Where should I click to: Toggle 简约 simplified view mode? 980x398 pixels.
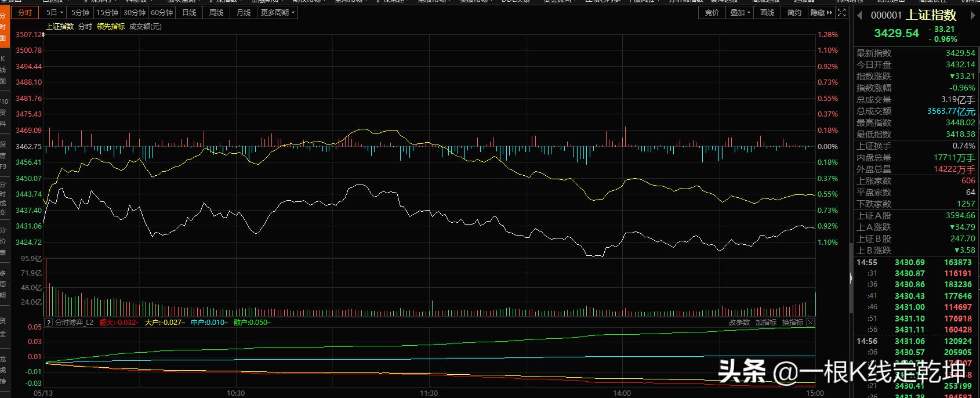pos(794,12)
